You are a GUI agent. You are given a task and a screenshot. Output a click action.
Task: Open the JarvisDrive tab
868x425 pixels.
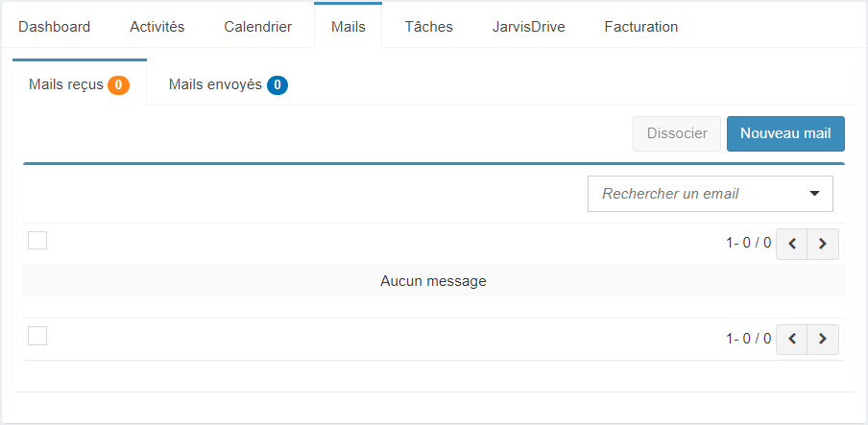coord(529,27)
